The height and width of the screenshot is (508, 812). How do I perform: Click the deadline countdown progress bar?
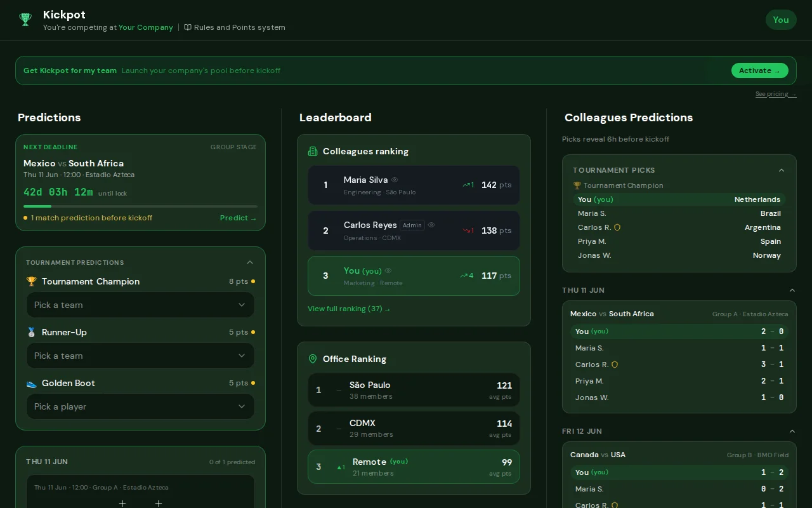(x=140, y=206)
